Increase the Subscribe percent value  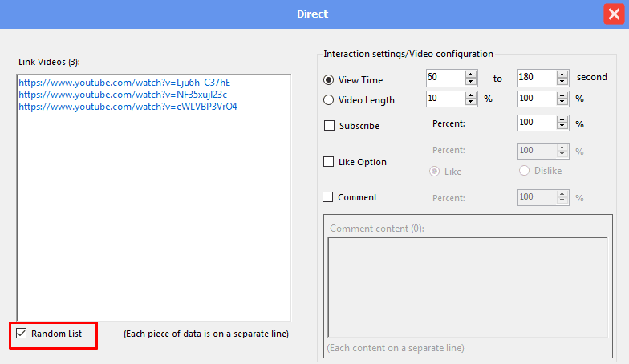click(x=562, y=119)
